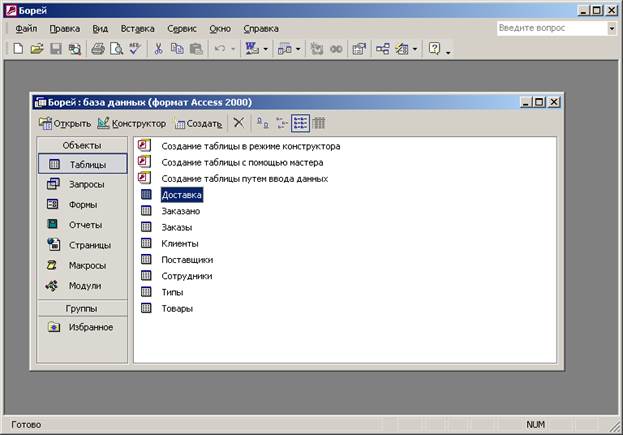Switch to Details view mode
The image size is (623, 435).
pyautogui.click(x=319, y=123)
